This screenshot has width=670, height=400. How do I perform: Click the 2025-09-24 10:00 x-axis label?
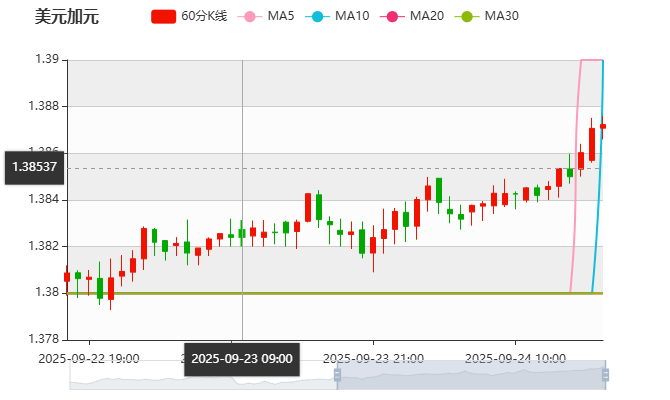click(x=516, y=358)
